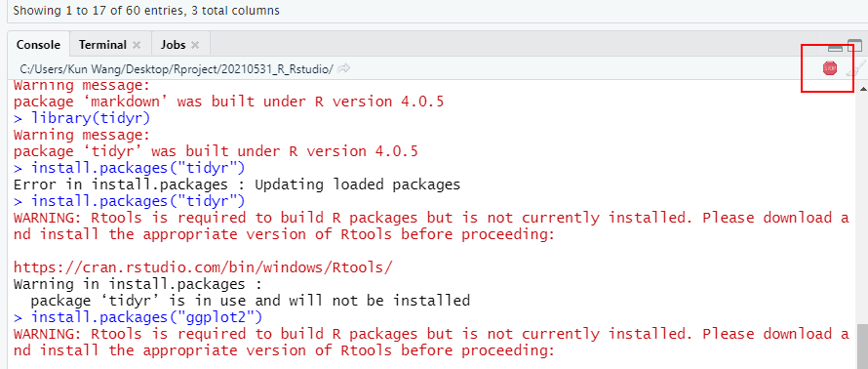Click the console scrollbar thumb
The image size is (868, 369).
[862, 347]
